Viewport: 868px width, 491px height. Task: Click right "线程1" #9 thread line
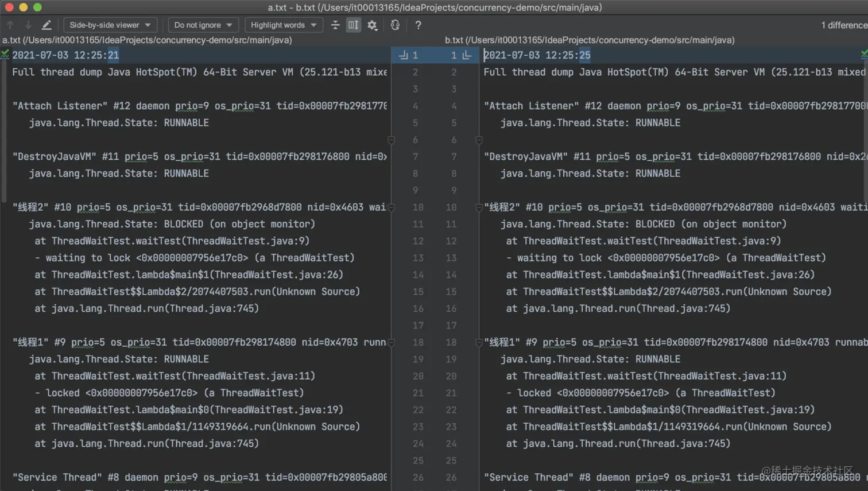(675, 342)
